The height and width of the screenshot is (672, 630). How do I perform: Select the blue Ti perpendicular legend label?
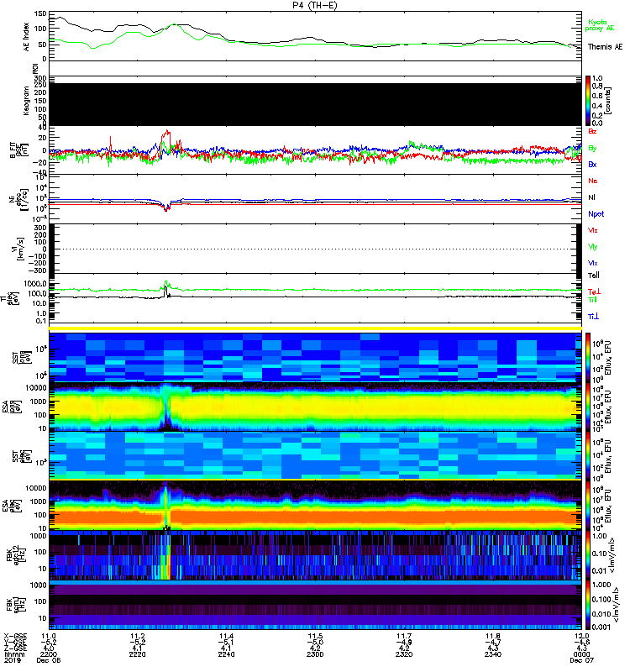[x=593, y=317]
